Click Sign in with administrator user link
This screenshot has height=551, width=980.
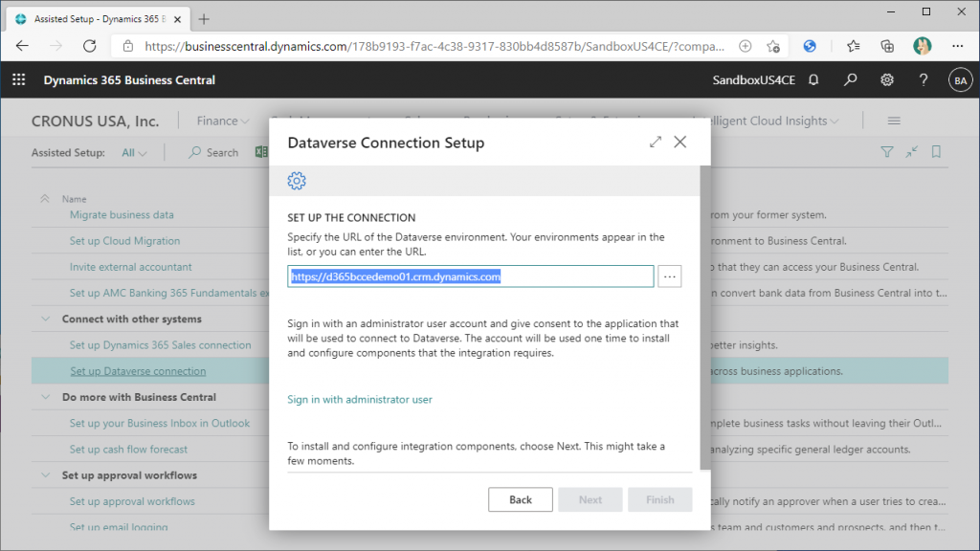360,399
